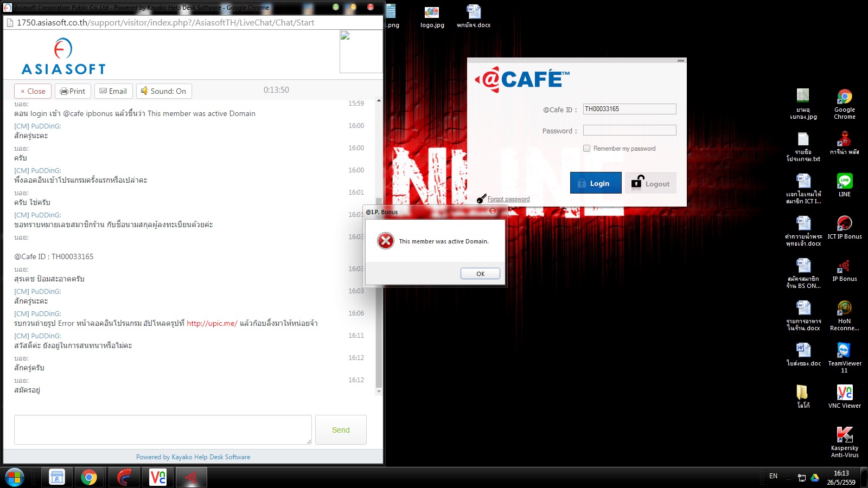Send the chat message
Viewport: 868px width, 488px height.
coord(341,430)
